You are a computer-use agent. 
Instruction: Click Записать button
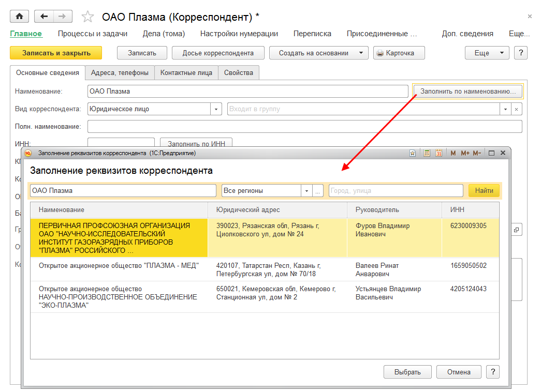tap(142, 53)
